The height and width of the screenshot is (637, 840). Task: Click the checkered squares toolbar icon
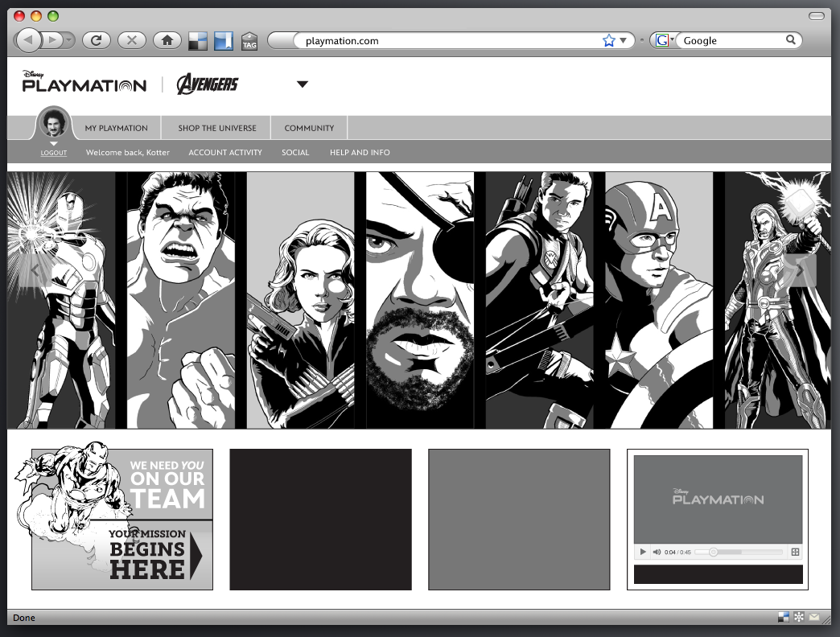pos(198,41)
